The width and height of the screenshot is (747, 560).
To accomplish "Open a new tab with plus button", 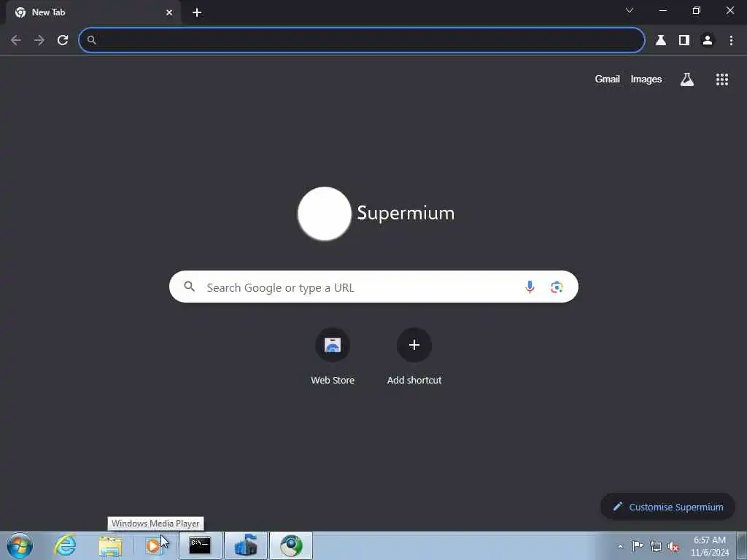I will [x=197, y=12].
